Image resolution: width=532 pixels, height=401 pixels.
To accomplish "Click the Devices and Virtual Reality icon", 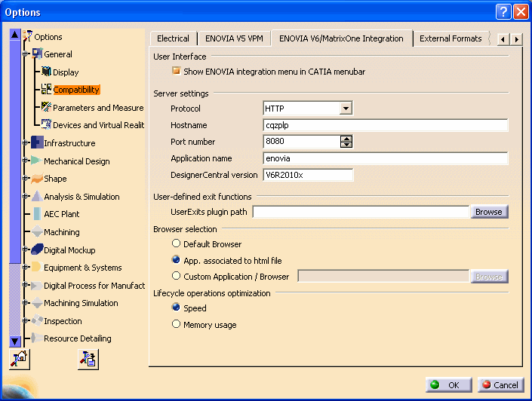I will click(47, 124).
